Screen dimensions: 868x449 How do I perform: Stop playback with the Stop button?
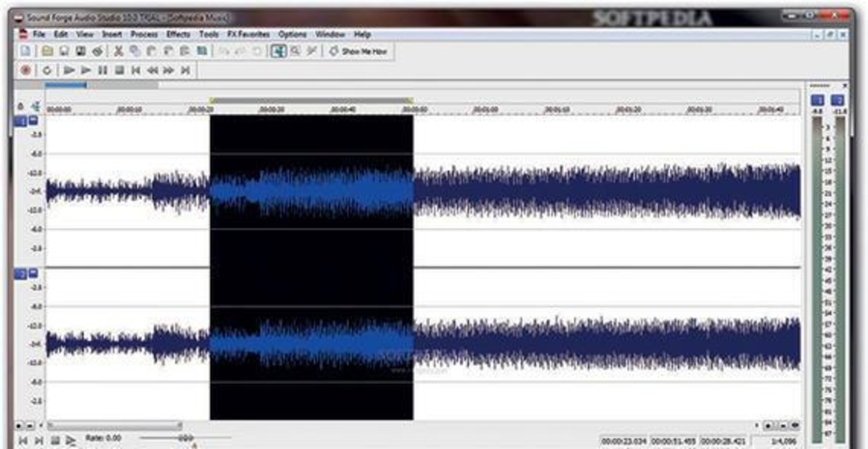[119, 71]
